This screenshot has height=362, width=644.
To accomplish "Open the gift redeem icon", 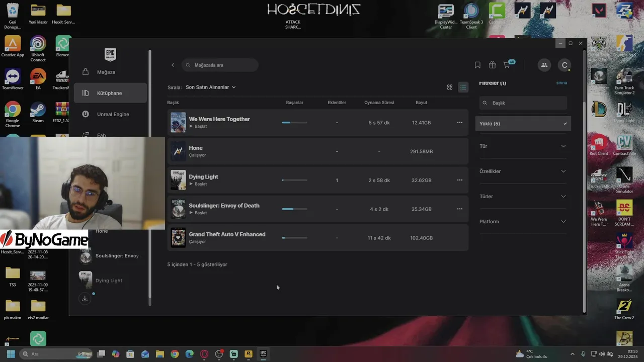I will click(492, 65).
